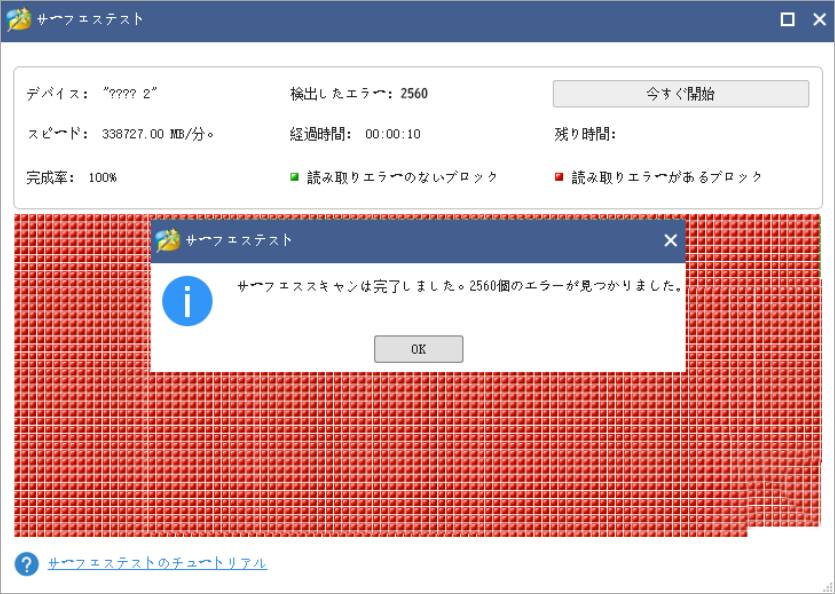Viewport: 835px width, 594px height.
Task: Click the 読み取りエラーのないブロック legend text
Action: (x=402, y=177)
